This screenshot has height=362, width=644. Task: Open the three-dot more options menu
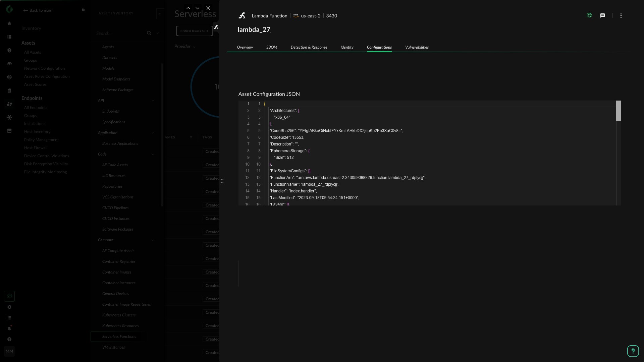pos(621,16)
